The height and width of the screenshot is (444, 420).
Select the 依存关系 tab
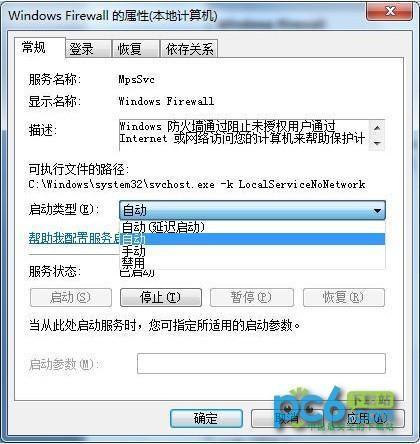pos(189,49)
